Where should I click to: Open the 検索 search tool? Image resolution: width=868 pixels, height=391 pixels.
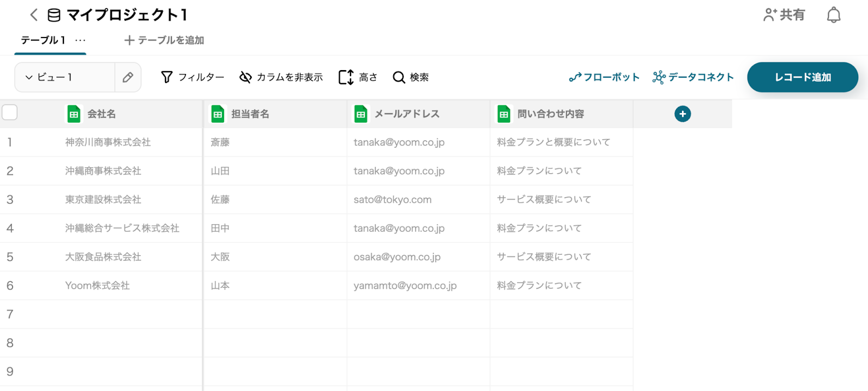point(411,77)
